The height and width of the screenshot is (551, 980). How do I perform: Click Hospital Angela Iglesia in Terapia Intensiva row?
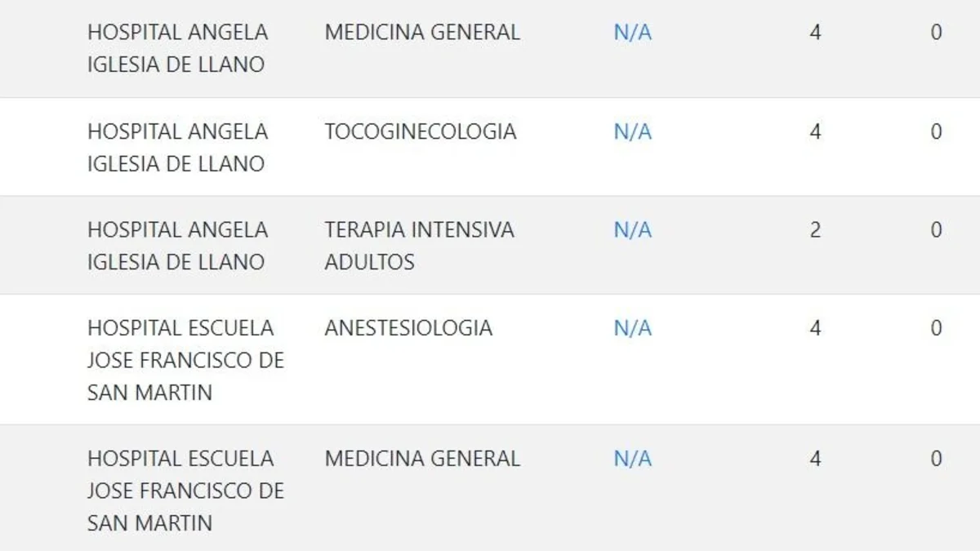[177, 246]
